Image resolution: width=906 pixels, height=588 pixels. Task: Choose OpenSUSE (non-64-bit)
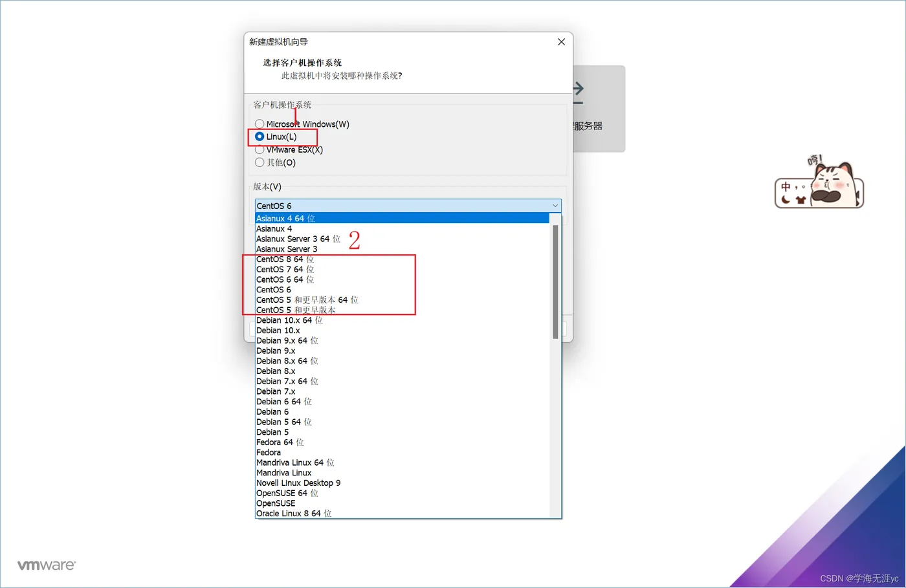402,503
